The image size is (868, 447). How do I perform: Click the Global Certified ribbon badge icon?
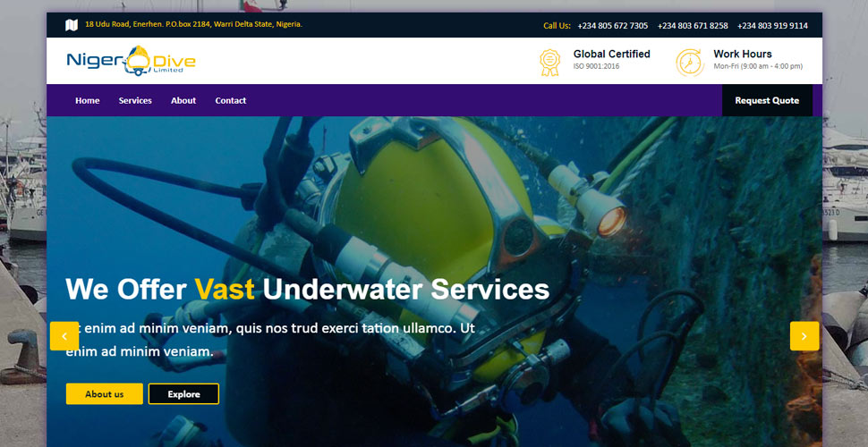[x=549, y=63]
